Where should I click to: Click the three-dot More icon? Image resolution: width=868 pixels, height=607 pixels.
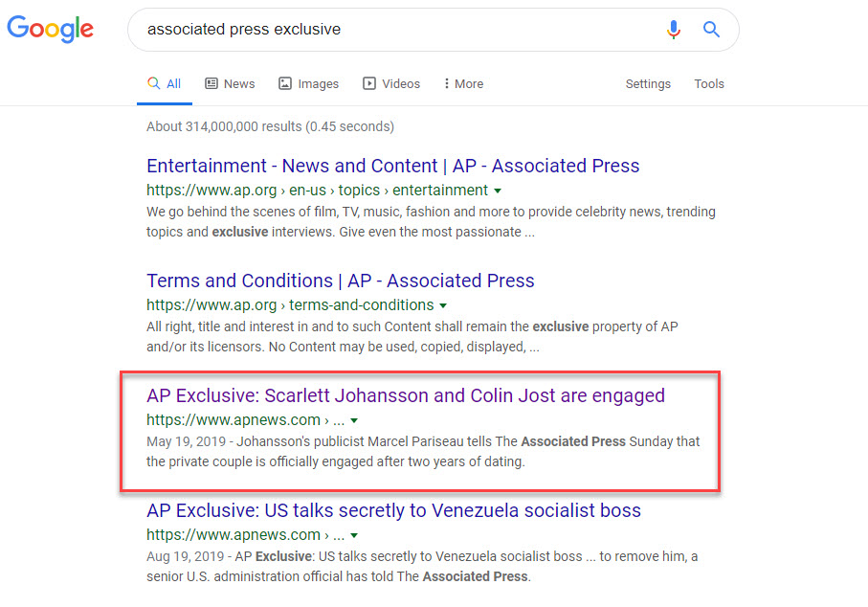(447, 84)
